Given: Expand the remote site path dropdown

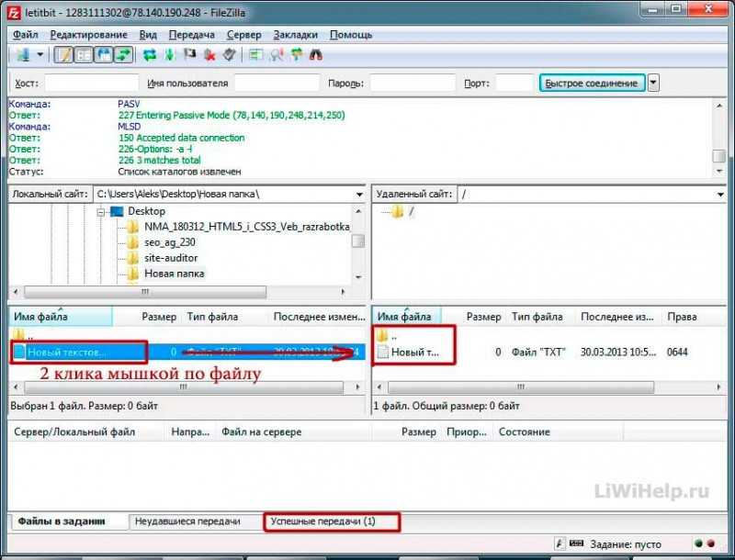Looking at the screenshot, I should point(720,195).
